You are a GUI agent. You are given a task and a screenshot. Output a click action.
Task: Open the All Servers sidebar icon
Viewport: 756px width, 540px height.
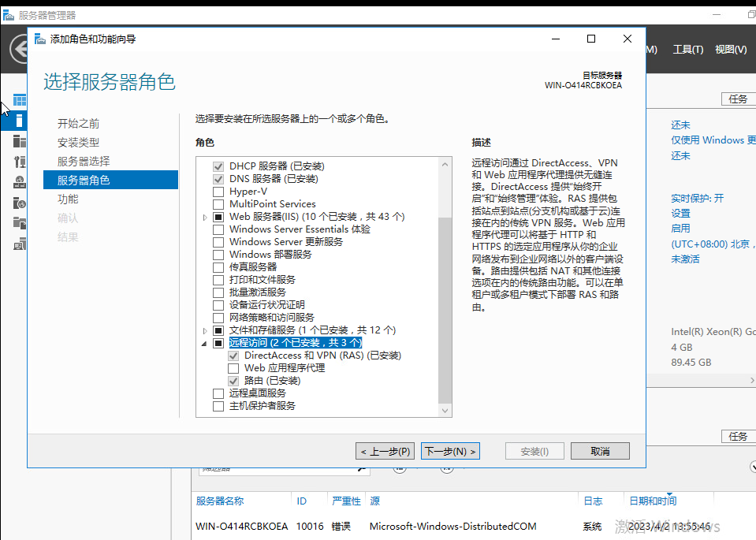[20, 141]
